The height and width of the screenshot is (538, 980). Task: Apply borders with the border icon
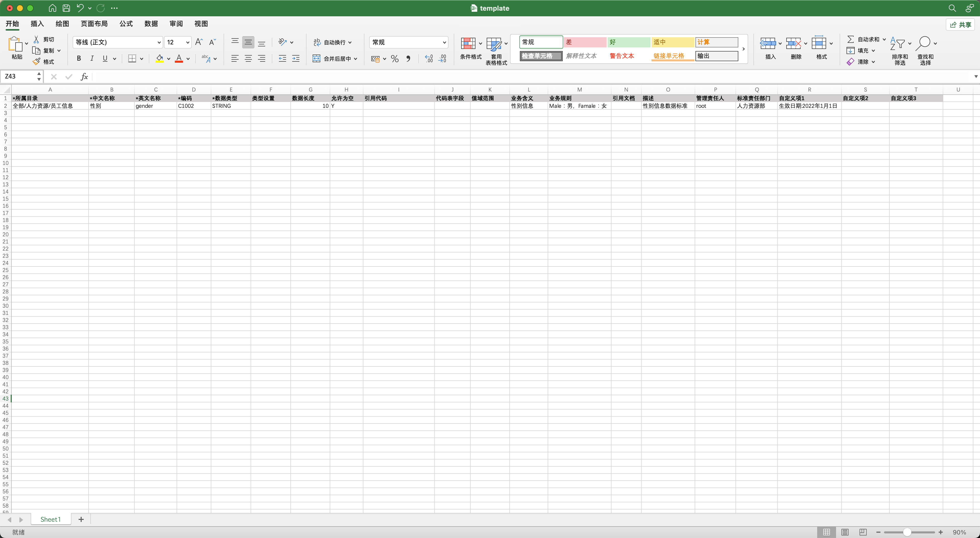[x=132, y=59]
